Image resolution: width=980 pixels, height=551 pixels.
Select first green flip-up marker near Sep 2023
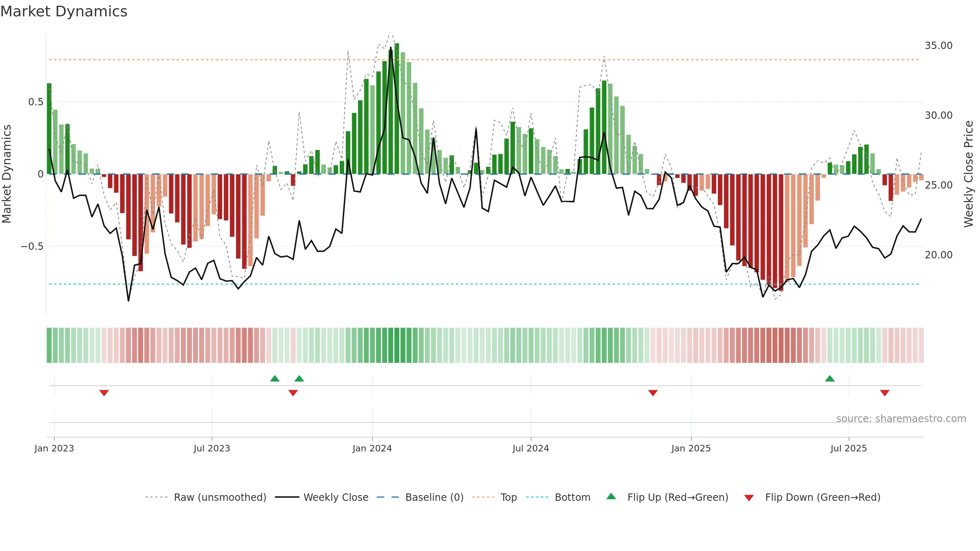275,378
